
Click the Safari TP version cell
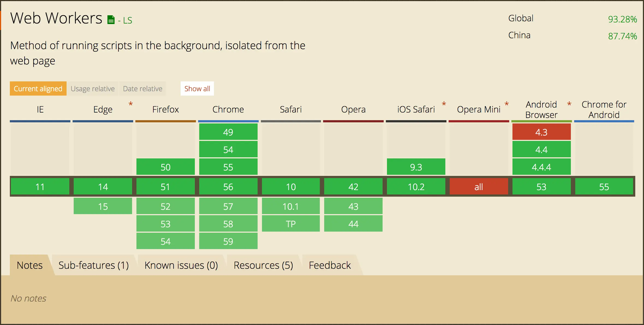291,224
